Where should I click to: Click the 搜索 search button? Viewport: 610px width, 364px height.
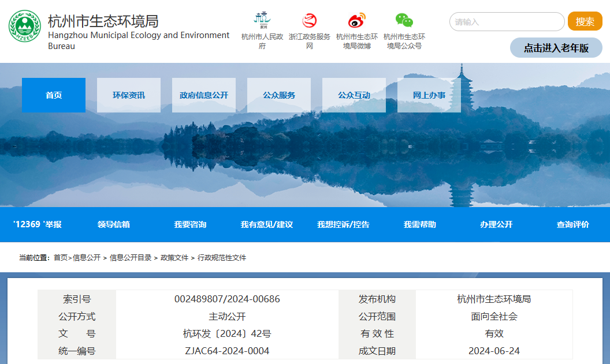585,21
